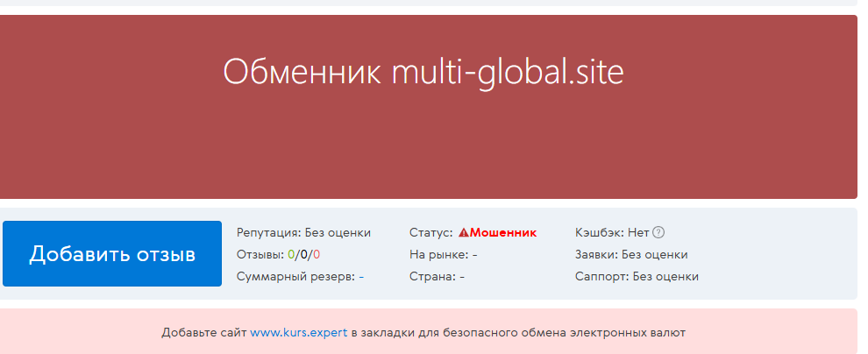This screenshot has height=354, width=868.
Task: Open the www.kurs.expert link
Action: click(299, 333)
